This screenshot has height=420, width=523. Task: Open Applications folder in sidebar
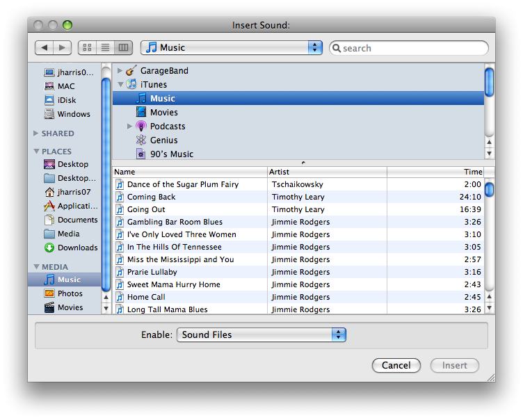[77, 206]
